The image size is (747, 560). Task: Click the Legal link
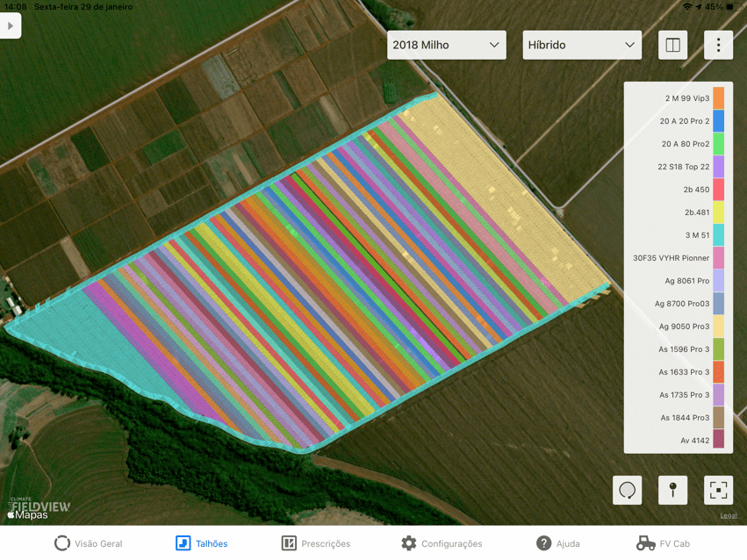(x=728, y=515)
